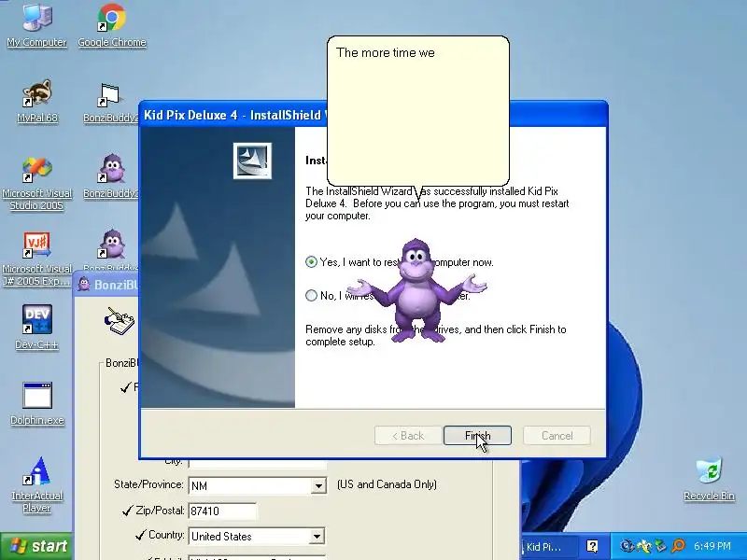Open the State/Province NM dropdown
The height and width of the screenshot is (560, 747).
point(317,485)
